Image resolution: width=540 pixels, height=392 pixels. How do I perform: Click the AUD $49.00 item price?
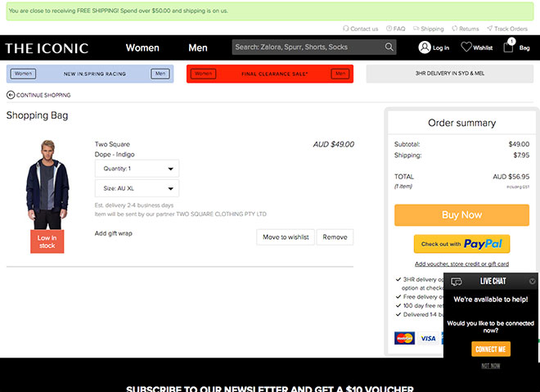pos(333,144)
